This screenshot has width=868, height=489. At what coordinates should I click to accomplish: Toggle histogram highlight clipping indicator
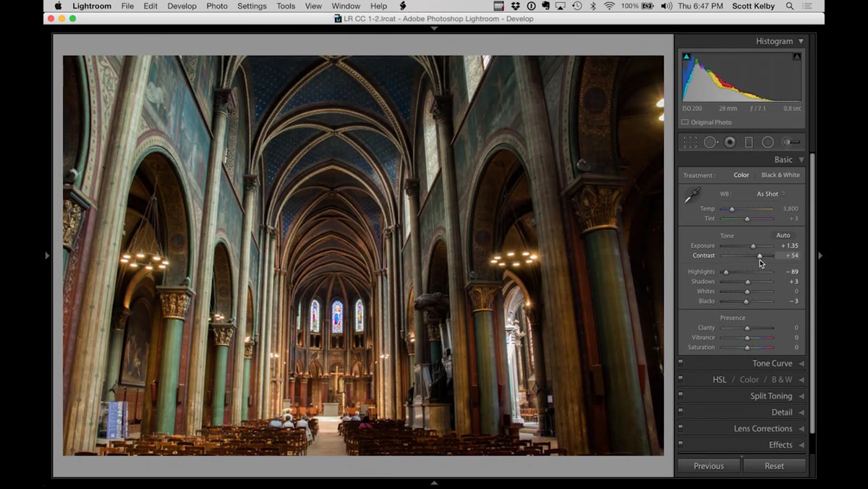tap(797, 56)
